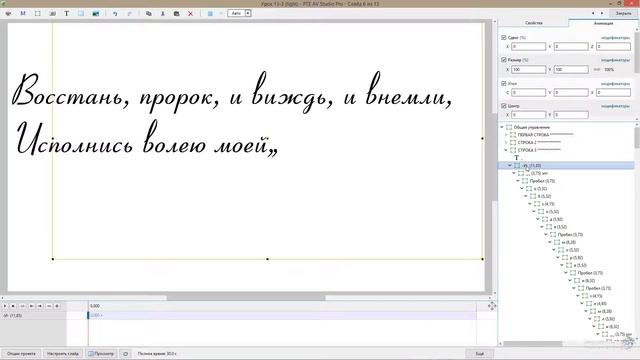Image resolution: width=640 pixels, height=360 pixels.
Task: Select Общее управление in objects tree
Action: 531,127
